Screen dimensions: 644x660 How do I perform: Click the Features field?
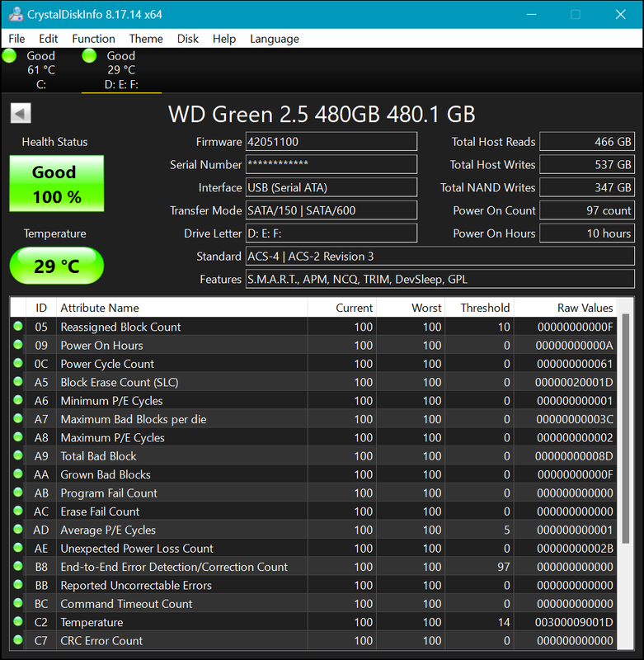[x=440, y=279]
